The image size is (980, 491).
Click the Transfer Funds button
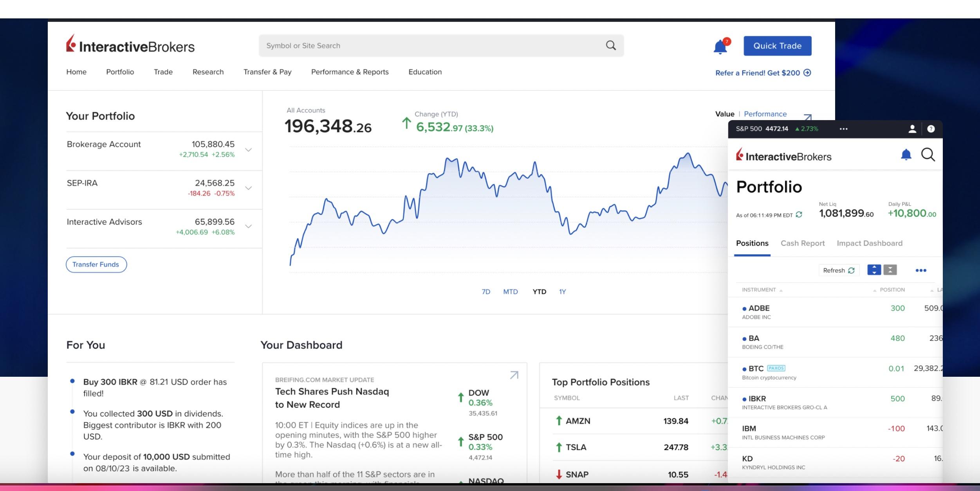96,264
